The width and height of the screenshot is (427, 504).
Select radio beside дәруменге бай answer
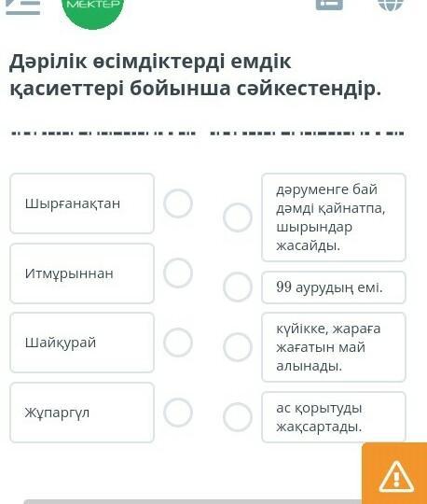pyautogui.click(x=238, y=217)
